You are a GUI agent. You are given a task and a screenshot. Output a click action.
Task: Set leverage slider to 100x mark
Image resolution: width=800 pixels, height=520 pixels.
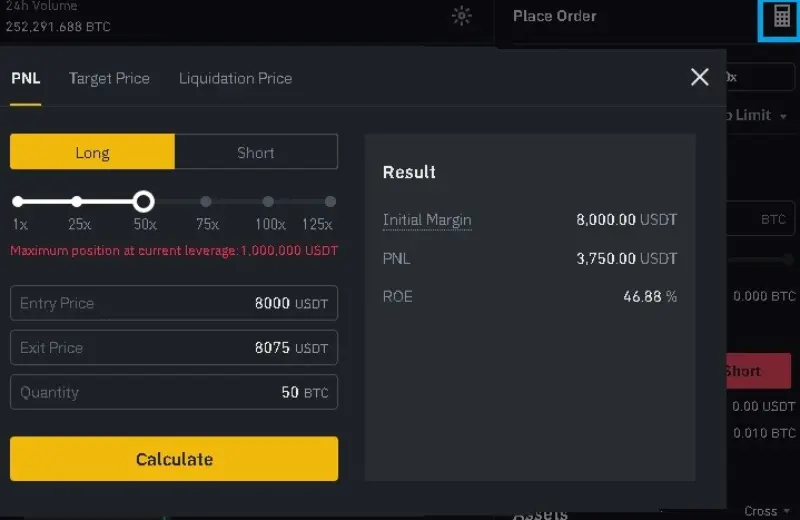pyautogui.click(x=268, y=202)
